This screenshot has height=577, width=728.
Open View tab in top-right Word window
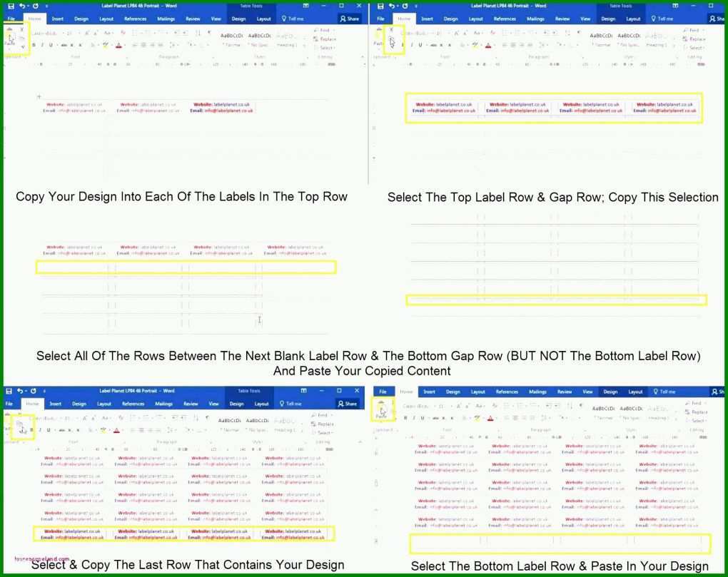pos(585,19)
